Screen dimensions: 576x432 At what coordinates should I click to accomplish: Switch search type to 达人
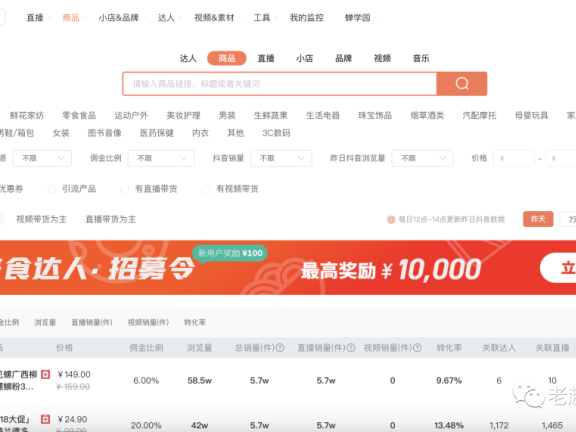point(188,58)
